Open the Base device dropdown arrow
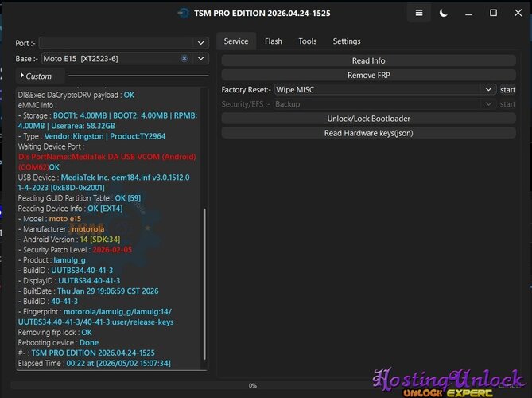Screen dimensions: 532x398 [x=201, y=58]
